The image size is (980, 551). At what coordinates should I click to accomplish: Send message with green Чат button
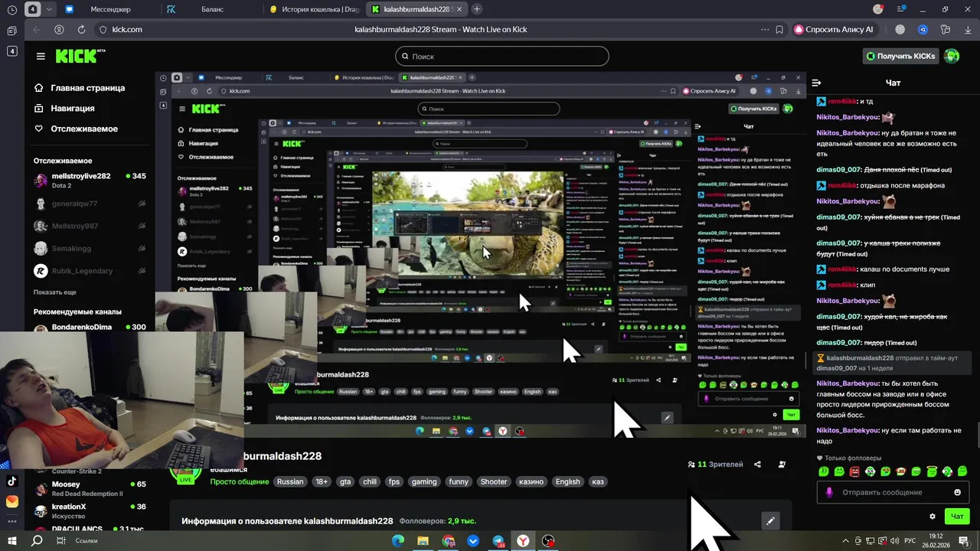(957, 517)
